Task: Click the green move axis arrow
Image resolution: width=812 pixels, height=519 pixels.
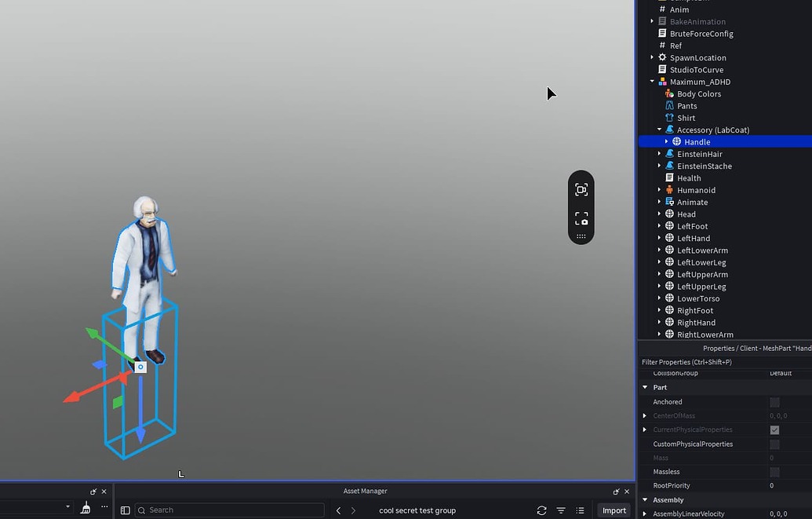Action: coord(92,333)
